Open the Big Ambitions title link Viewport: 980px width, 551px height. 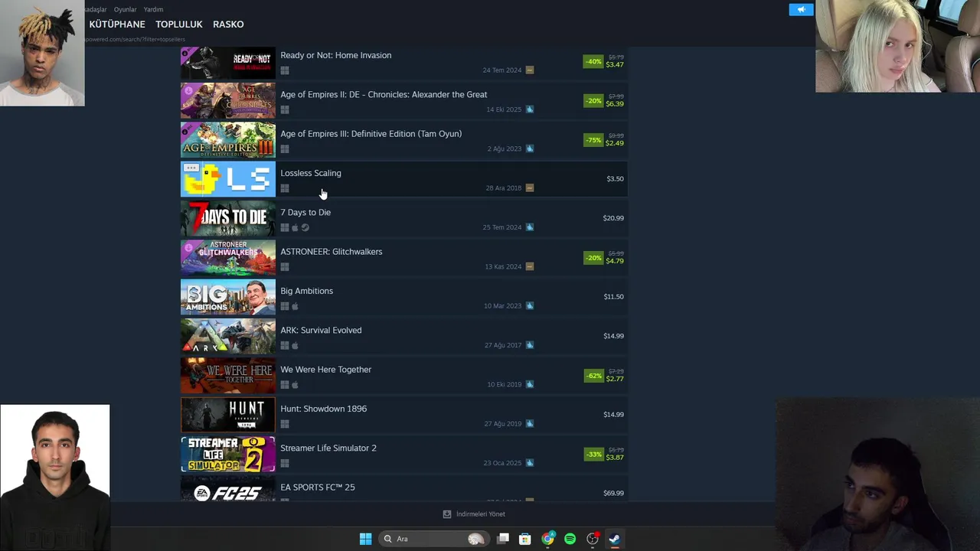pos(306,291)
